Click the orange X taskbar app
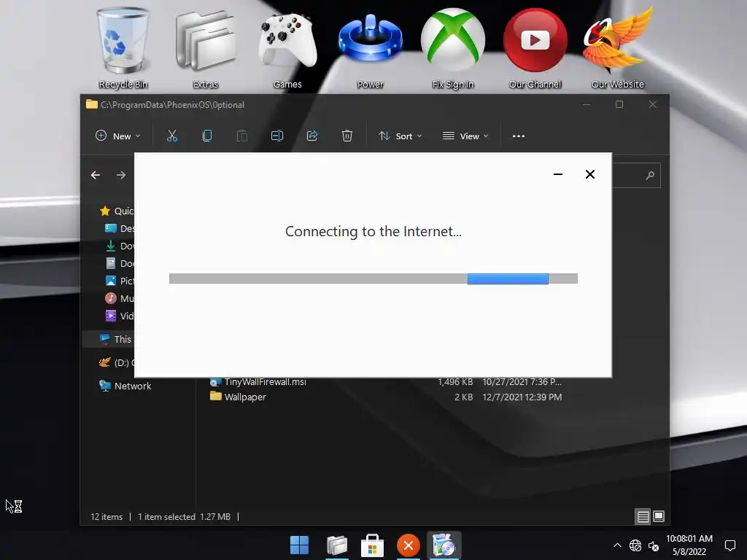 (x=409, y=545)
